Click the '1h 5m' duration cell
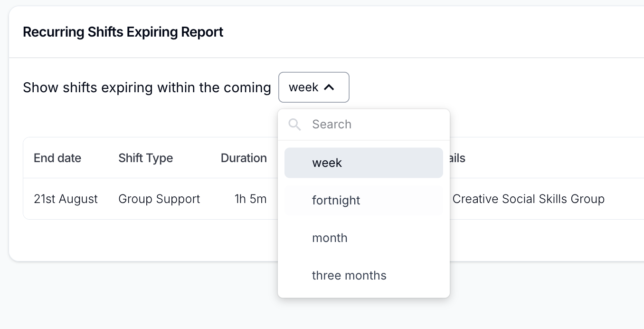Screen dimensions: 644x329 tap(250, 199)
